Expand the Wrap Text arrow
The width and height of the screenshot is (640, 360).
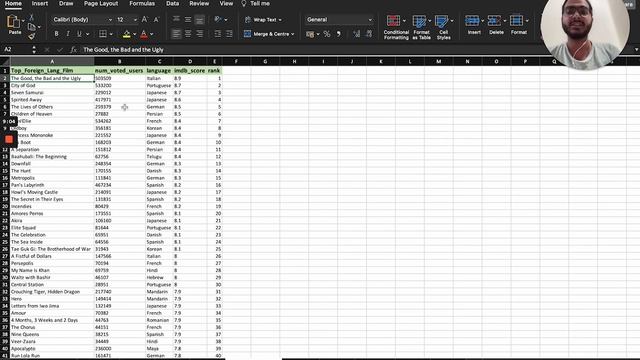[280, 20]
